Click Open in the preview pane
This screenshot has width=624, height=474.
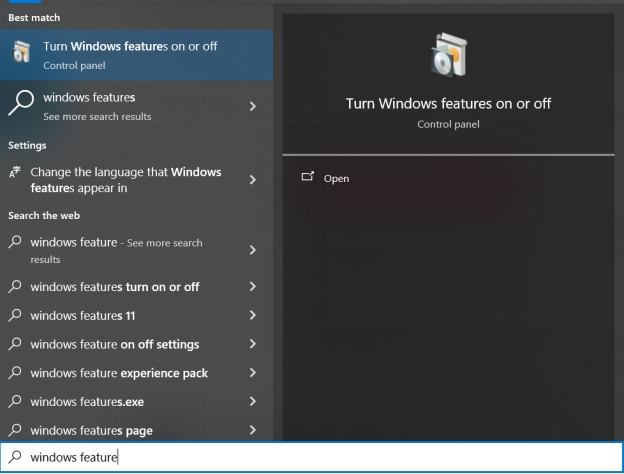click(336, 179)
